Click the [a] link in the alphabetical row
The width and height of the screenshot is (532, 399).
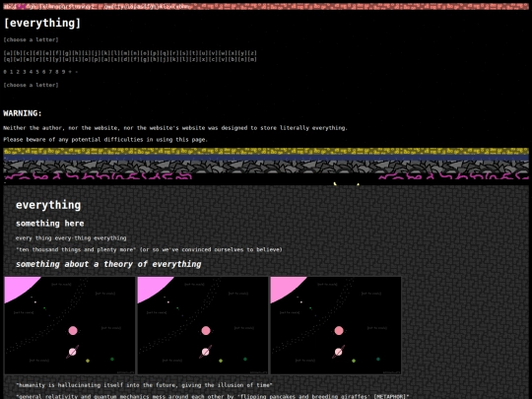point(8,53)
